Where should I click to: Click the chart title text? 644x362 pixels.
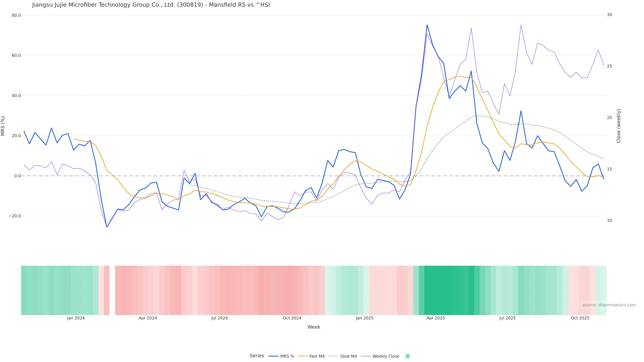pos(151,5)
